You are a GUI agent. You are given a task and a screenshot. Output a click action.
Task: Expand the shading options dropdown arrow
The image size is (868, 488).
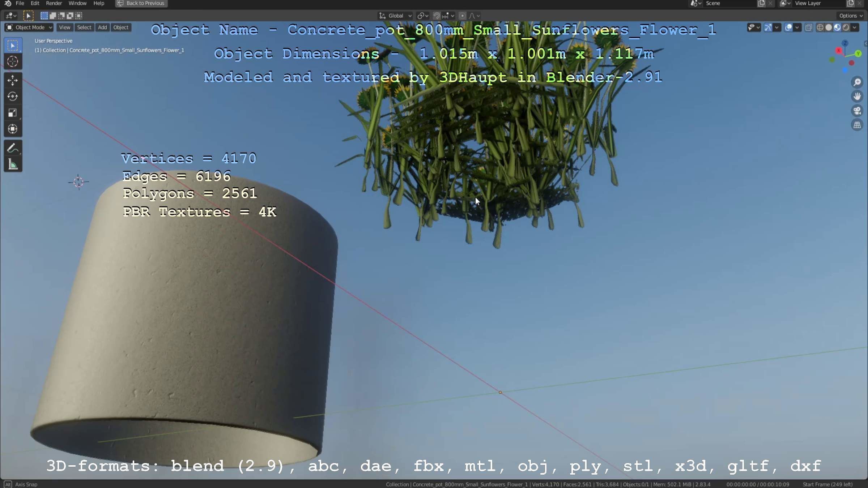pos(855,27)
